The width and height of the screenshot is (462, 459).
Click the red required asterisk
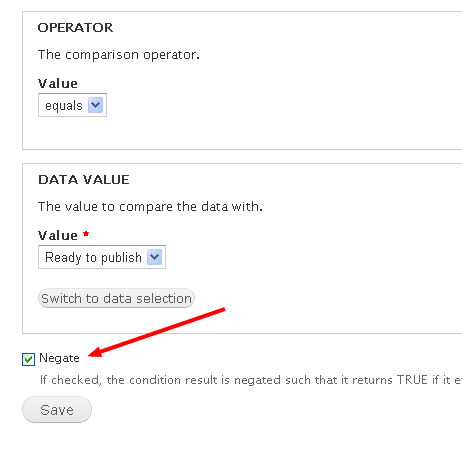pyautogui.click(x=86, y=234)
